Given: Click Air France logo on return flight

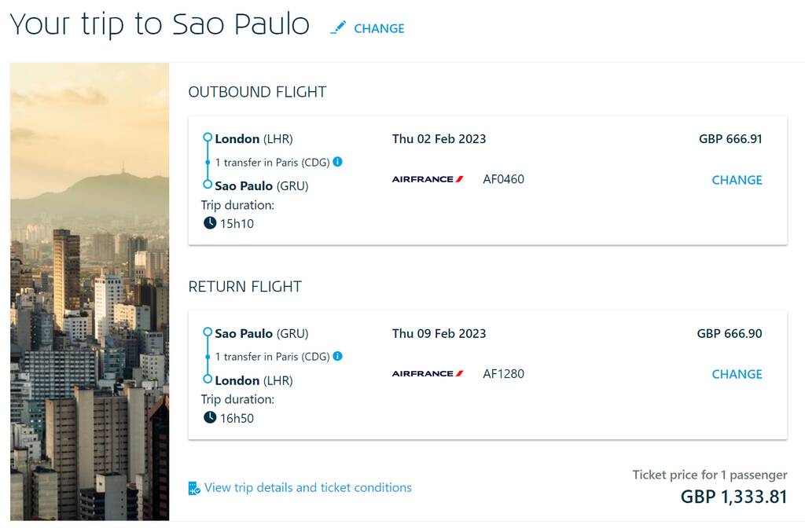Looking at the screenshot, I should coord(428,373).
